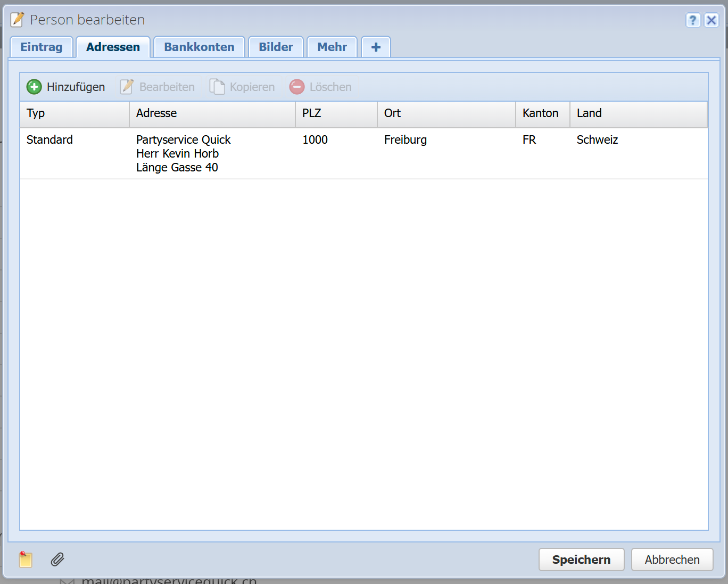Sort by the PLZ column header
Screen dimensions: 728x584
[x=336, y=113]
